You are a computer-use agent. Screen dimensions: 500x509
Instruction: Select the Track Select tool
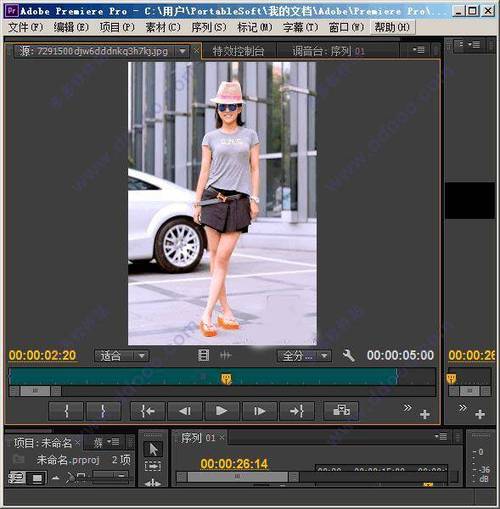tap(153, 466)
